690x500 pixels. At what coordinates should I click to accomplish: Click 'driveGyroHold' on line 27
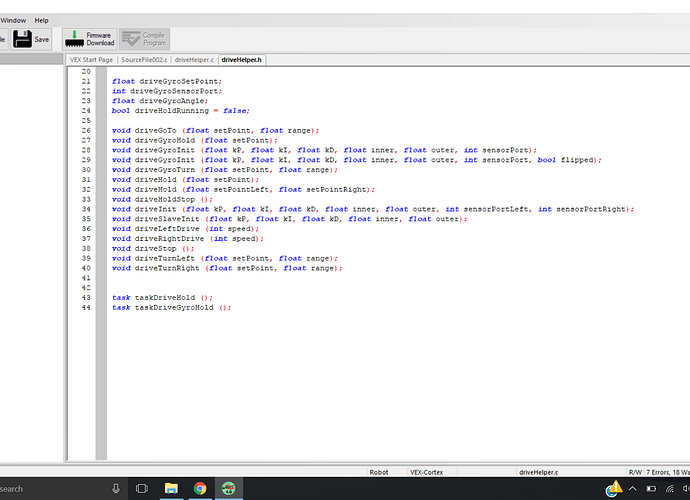coord(165,140)
